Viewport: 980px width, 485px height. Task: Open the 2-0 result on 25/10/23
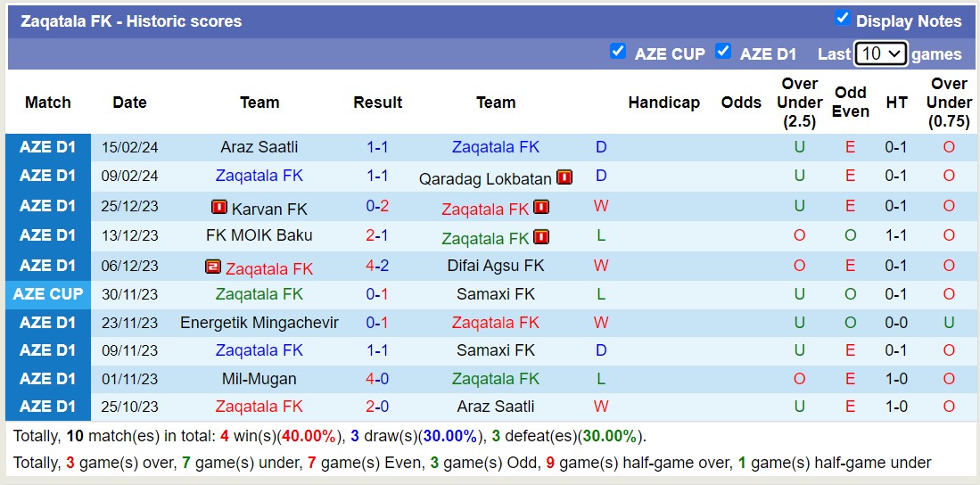coord(377,407)
